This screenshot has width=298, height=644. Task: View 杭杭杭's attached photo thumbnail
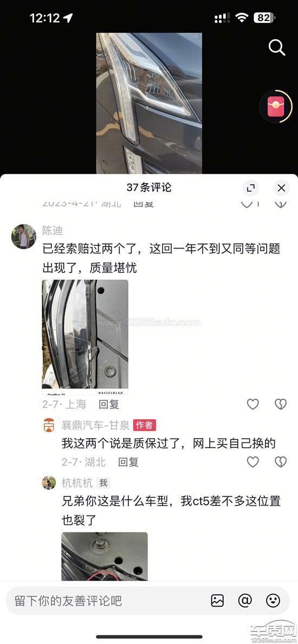[105, 556]
